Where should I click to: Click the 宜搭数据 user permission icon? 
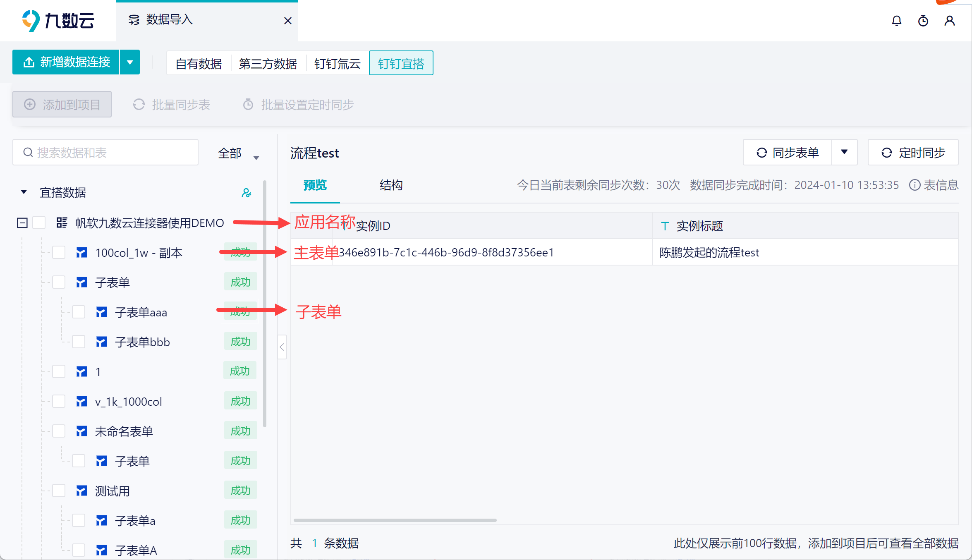click(247, 193)
